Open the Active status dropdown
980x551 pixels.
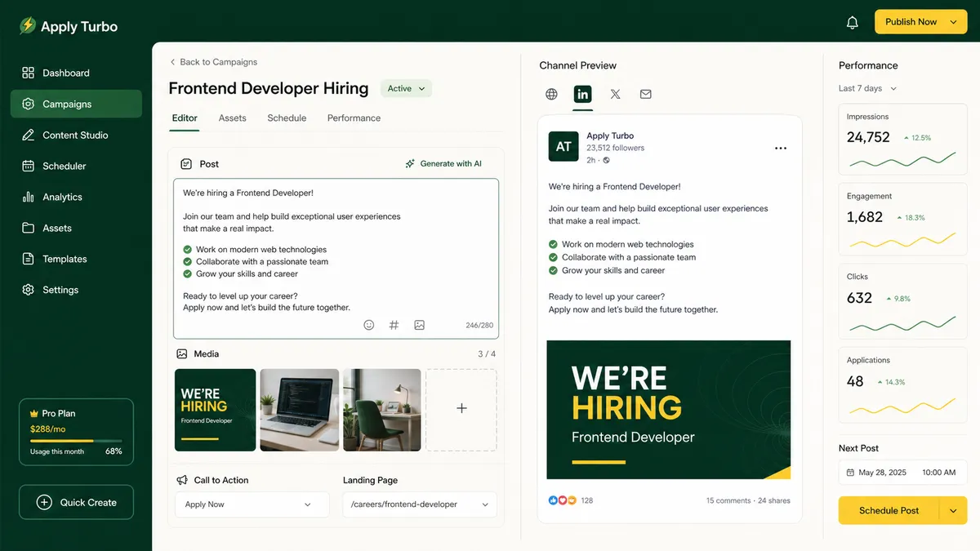pos(406,88)
